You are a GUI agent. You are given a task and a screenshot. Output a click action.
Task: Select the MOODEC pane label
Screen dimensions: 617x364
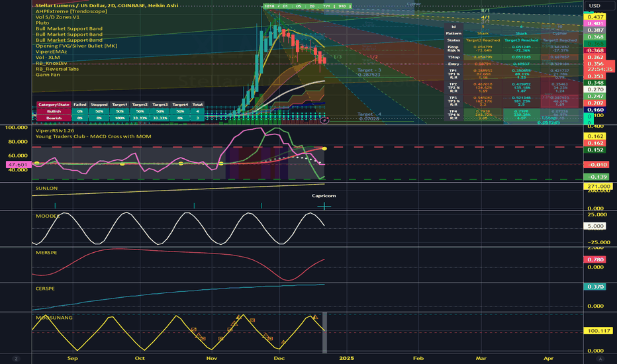pos(48,216)
